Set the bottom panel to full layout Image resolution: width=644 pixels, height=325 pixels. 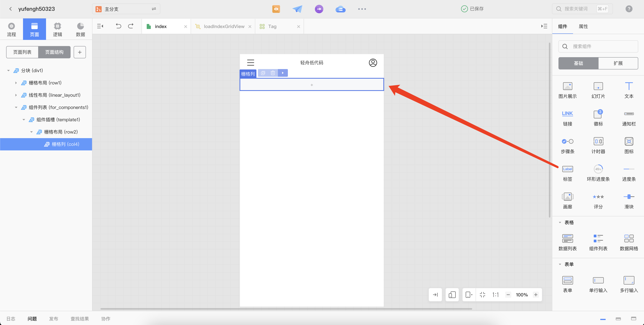point(633,318)
